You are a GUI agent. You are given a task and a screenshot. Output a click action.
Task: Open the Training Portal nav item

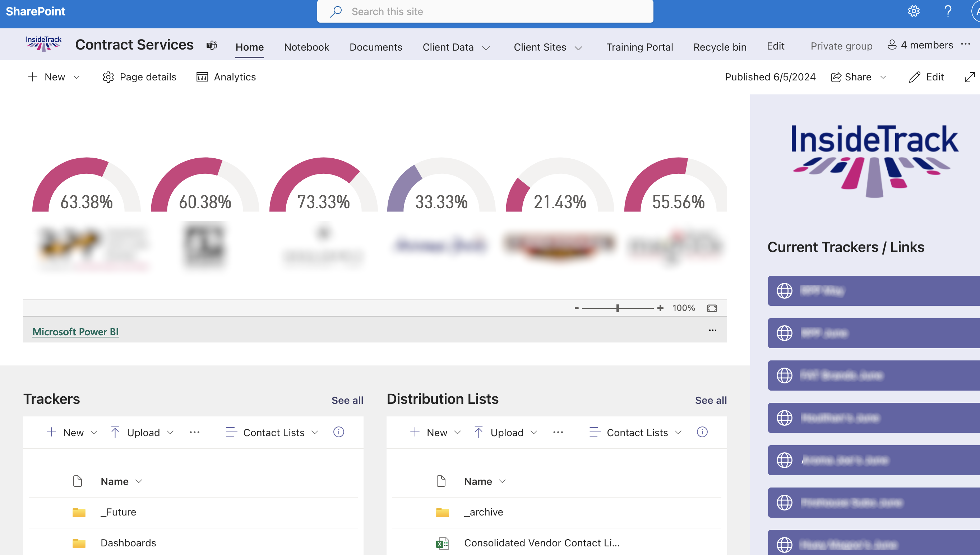click(x=639, y=47)
